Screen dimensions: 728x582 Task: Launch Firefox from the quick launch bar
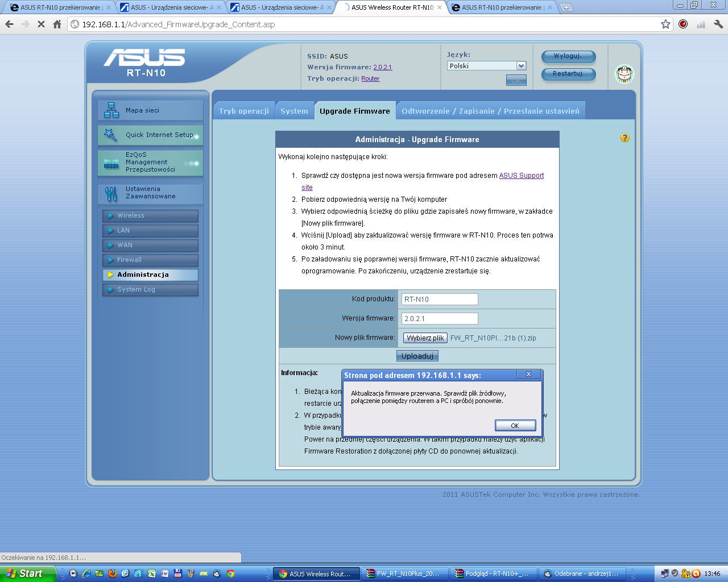coord(111,573)
